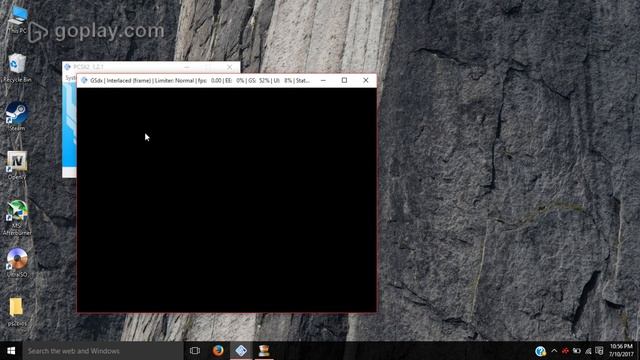This screenshot has width=640, height=360.
Task: Launch Firefox from the taskbar
Action: pyautogui.click(x=218, y=351)
